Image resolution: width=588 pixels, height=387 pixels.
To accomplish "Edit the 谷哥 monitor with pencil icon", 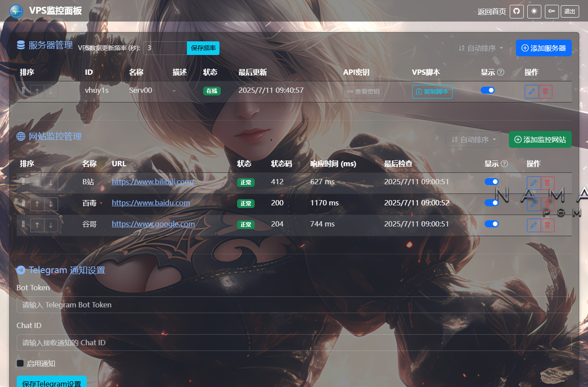I will point(534,225).
